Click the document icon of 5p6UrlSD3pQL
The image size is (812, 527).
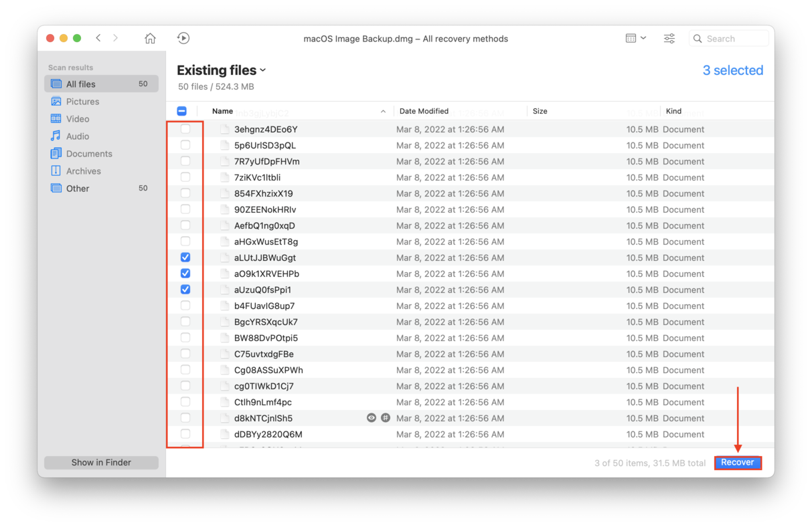tap(225, 145)
